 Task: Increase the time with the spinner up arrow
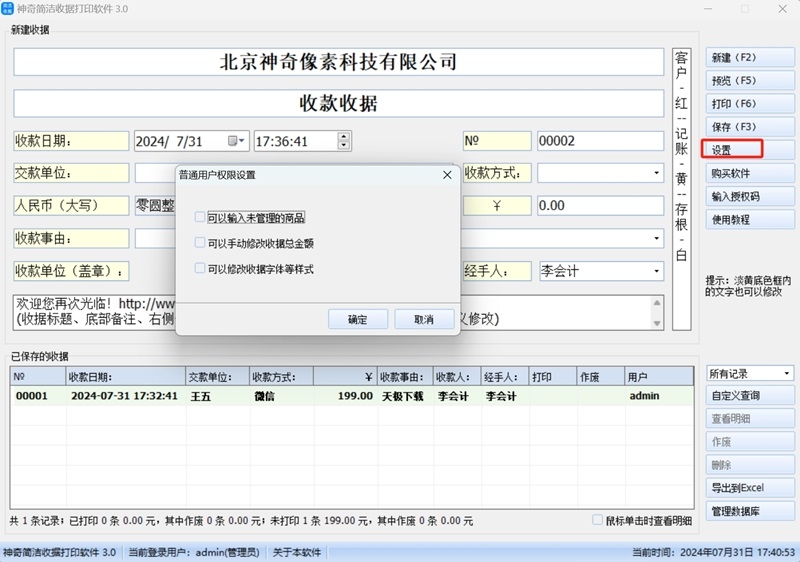pos(344,137)
